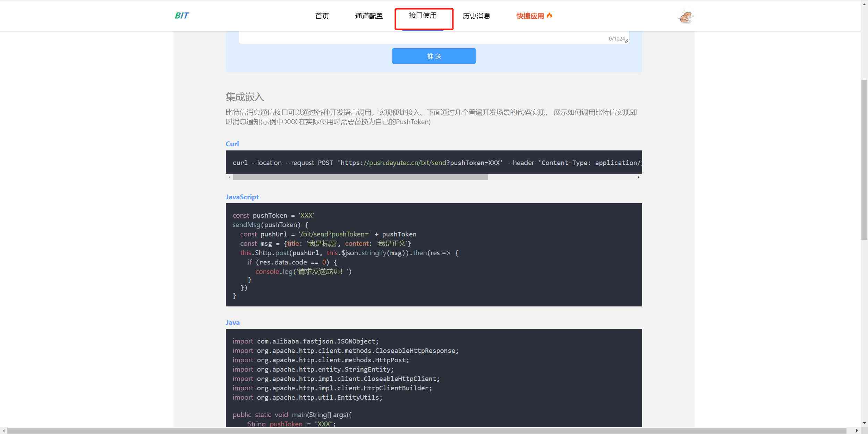
Task: Click the page horizontal scrollbar left arrow
Action: tap(3, 431)
